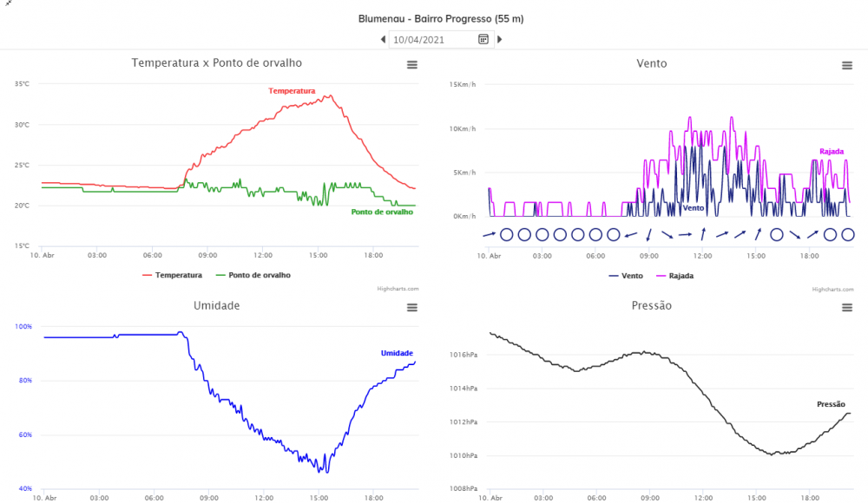Toggle the Vento series in the legend
This screenshot has width=868, height=503.
(x=625, y=276)
